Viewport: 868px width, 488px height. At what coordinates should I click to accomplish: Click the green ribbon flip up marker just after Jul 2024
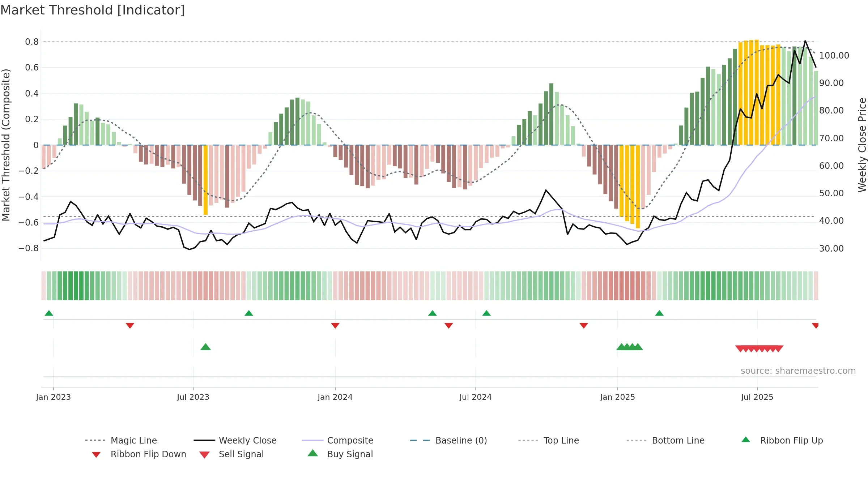tap(486, 313)
